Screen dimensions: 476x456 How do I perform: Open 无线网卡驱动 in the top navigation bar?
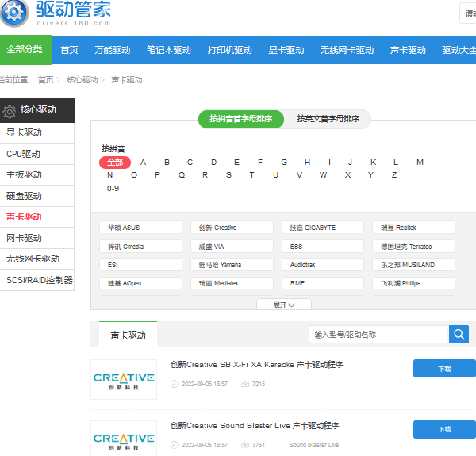[x=347, y=50]
